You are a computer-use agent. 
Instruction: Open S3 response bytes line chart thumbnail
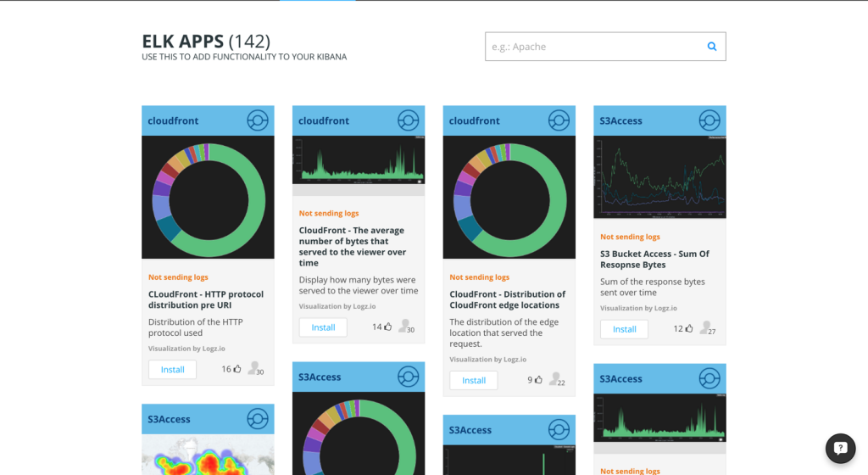(659, 177)
